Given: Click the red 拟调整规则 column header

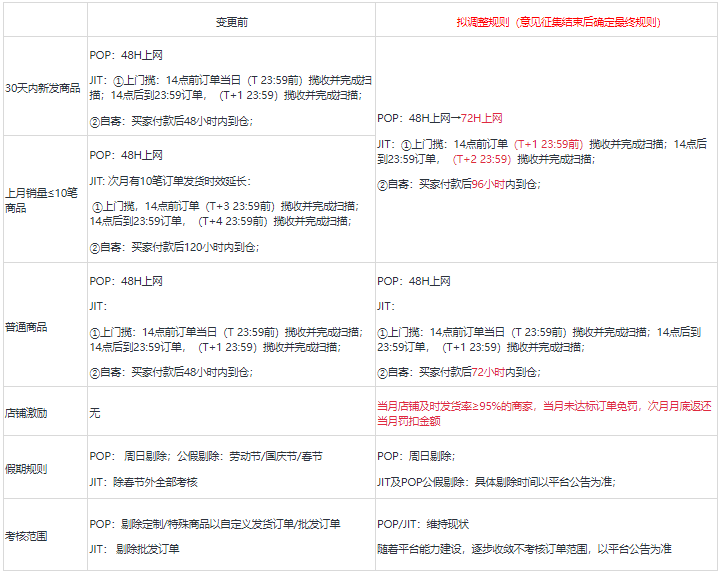Looking at the screenshot, I should (x=546, y=21).
